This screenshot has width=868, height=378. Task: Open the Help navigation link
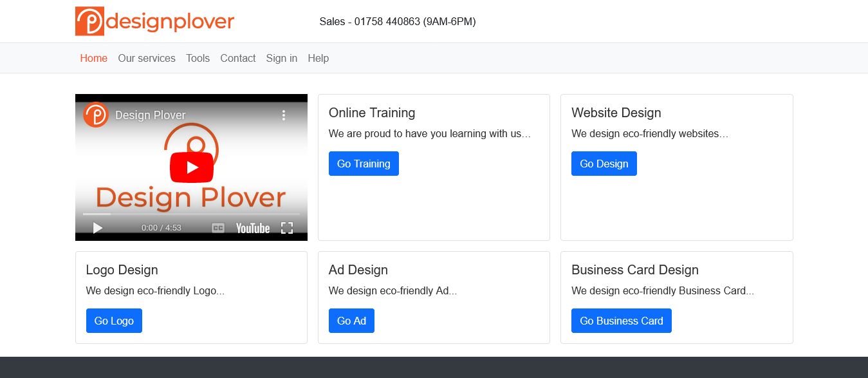pyautogui.click(x=318, y=58)
